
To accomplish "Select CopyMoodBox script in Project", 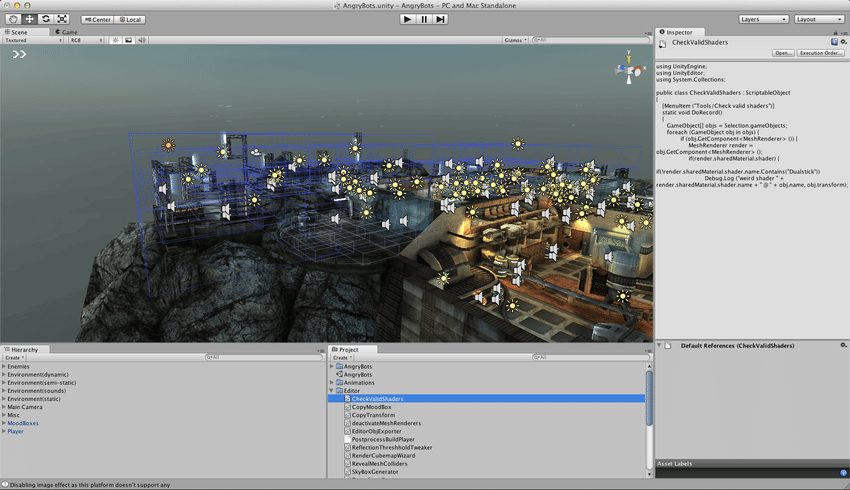I will coord(373,407).
